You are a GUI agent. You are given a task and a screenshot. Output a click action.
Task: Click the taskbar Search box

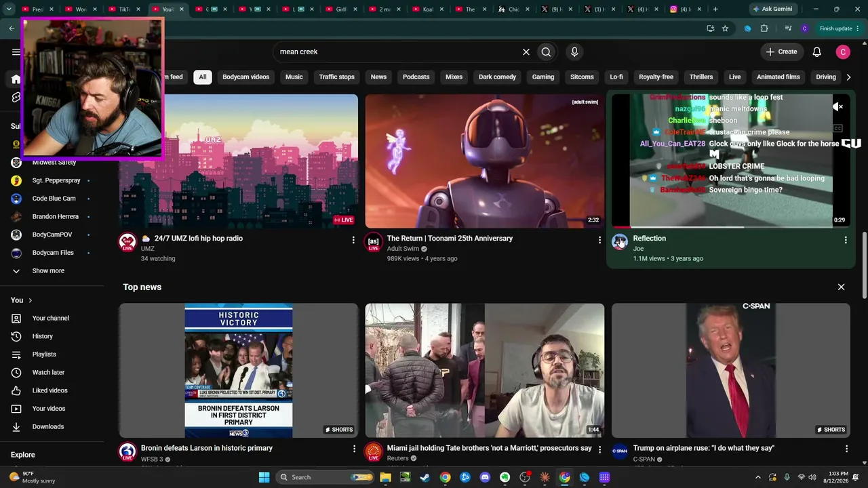point(324,477)
